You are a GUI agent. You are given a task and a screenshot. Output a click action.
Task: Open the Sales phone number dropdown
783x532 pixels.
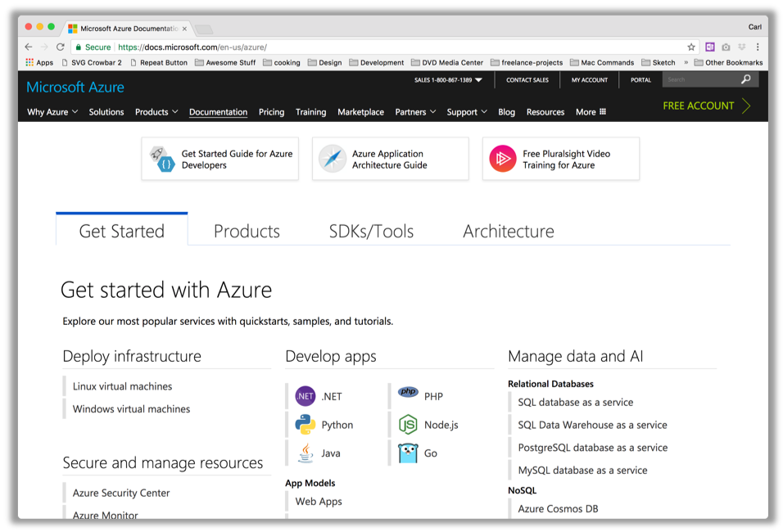point(449,80)
